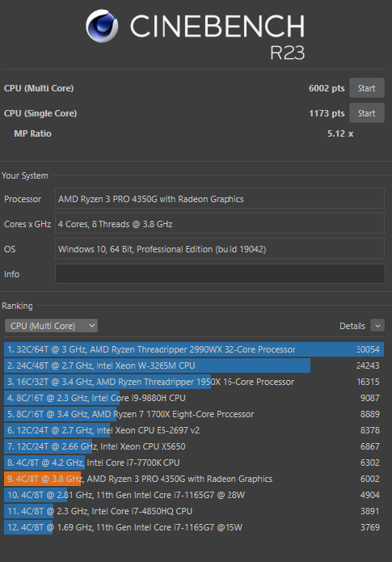Select ranking row Xeon CPU E5-2697 v2
Screen dimensions: 392x562
[x=194, y=430]
